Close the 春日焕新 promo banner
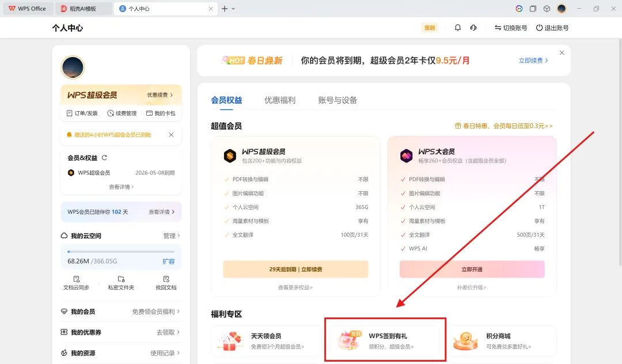 tap(562, 53)
